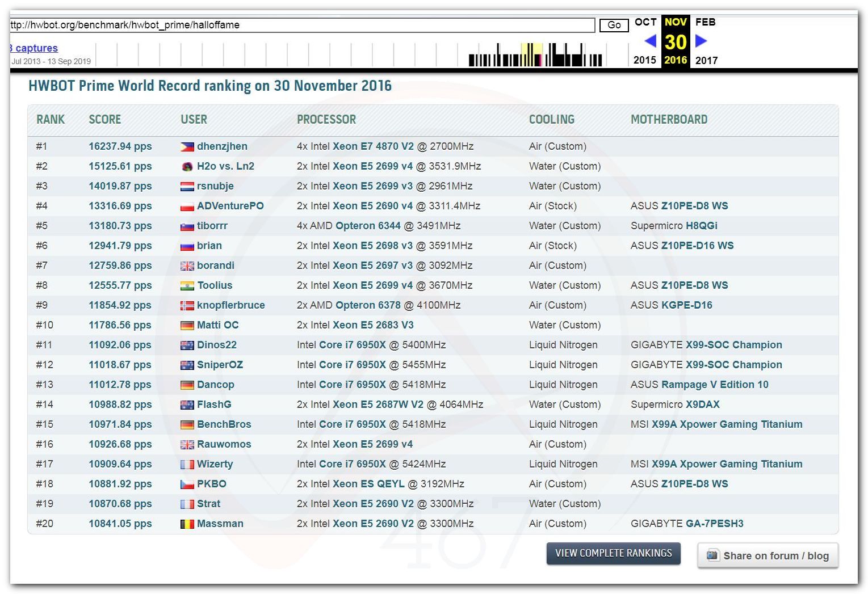Click the Norway flag beside knopflerbruce
868x594 pixels.
(187, 306)
